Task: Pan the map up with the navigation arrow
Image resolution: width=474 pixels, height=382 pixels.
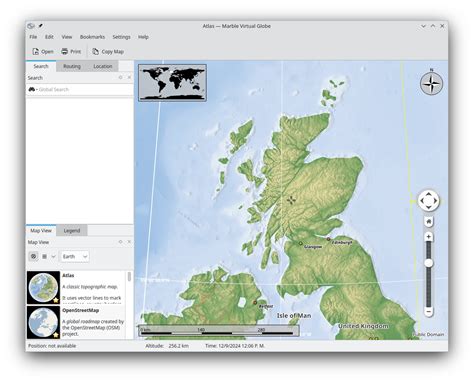Action: click(x=429, y=194)
